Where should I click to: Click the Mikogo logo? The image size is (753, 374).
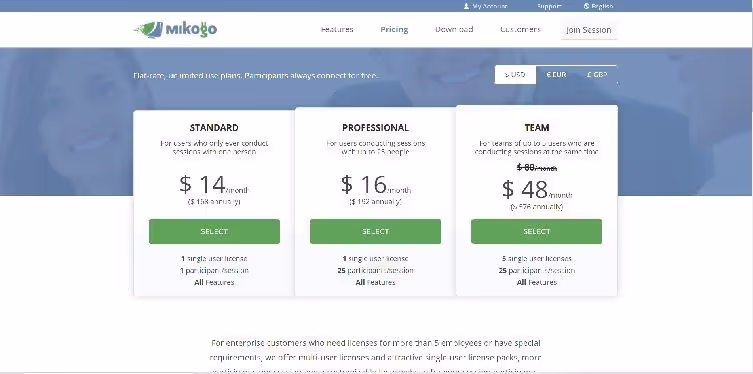(x=175, y=29)
